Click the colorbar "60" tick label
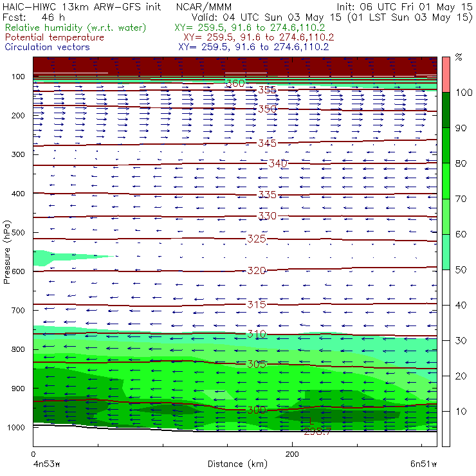Screen dimensions: 476x476 click(x=461, y=234)
